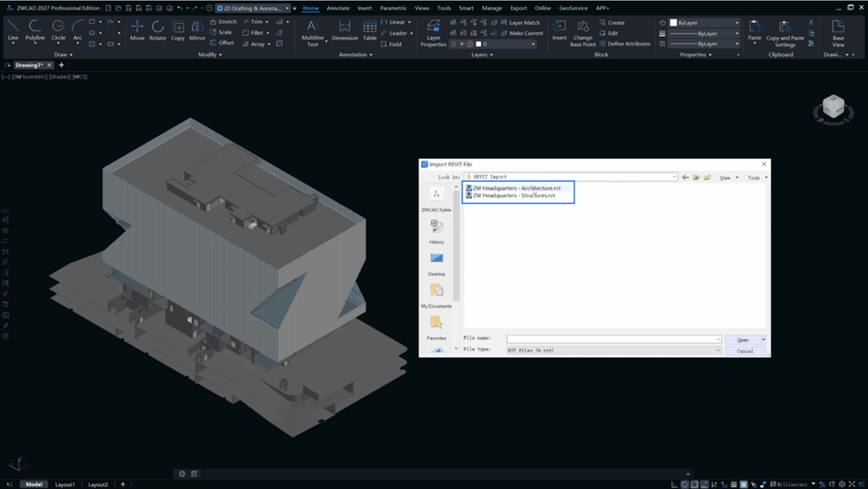
Task: Click the Scale tool
Action: click(221, 32)
